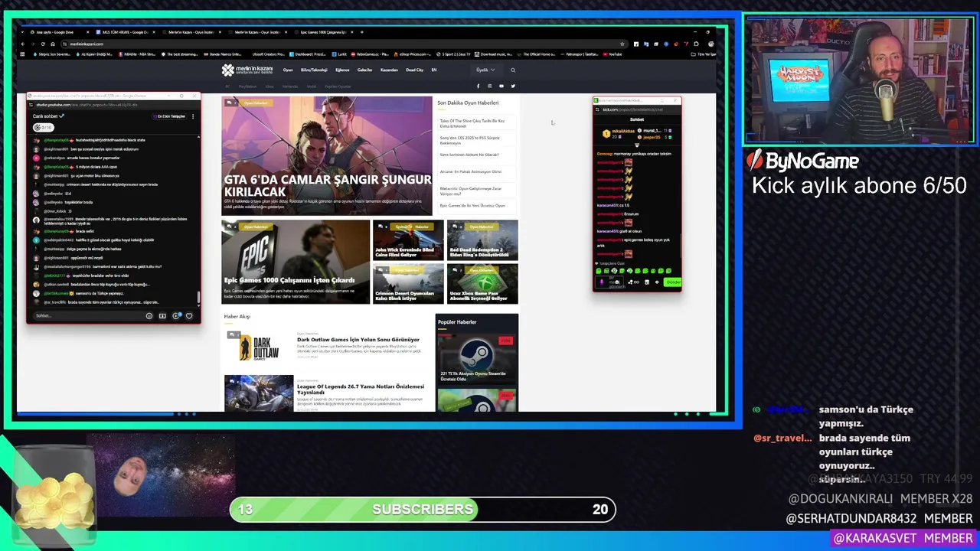Open Sony'den CES 2025'te PS5 news link
This screenshot has width=980, height=551.
coord(470,140)
